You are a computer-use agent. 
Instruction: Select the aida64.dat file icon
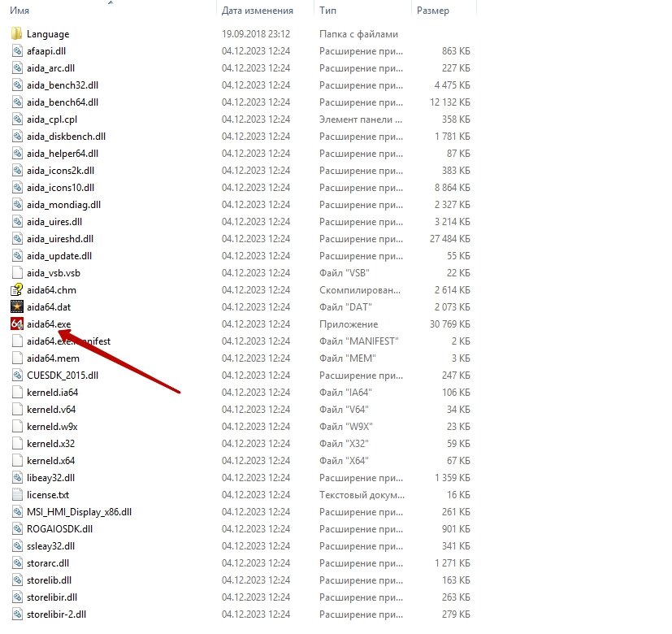[17, 307]
